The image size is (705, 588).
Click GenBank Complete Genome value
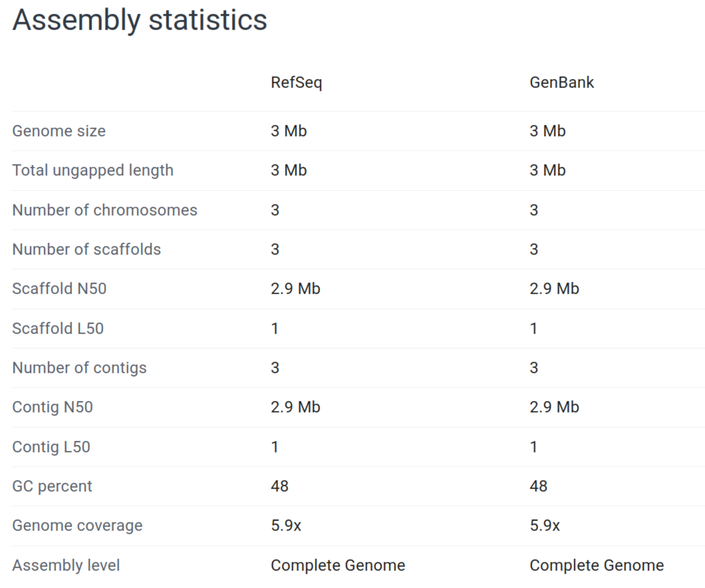[x=597, y=565]
